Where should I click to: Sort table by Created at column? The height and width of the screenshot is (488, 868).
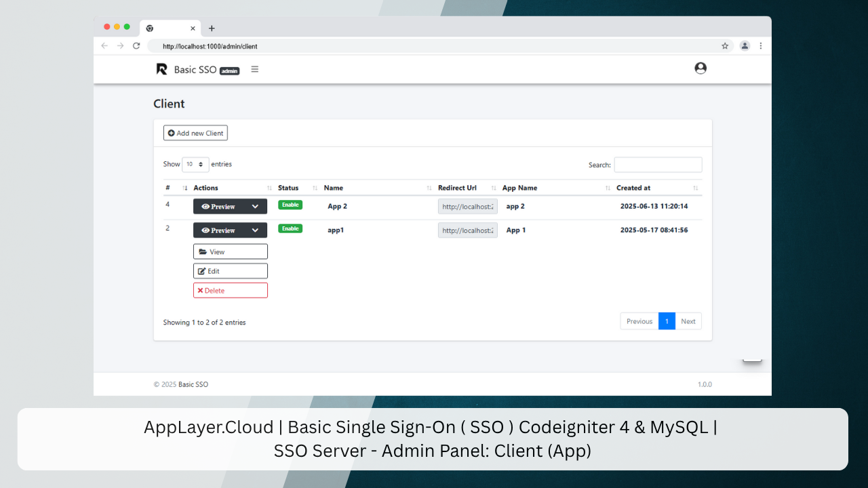pos(658,188)
